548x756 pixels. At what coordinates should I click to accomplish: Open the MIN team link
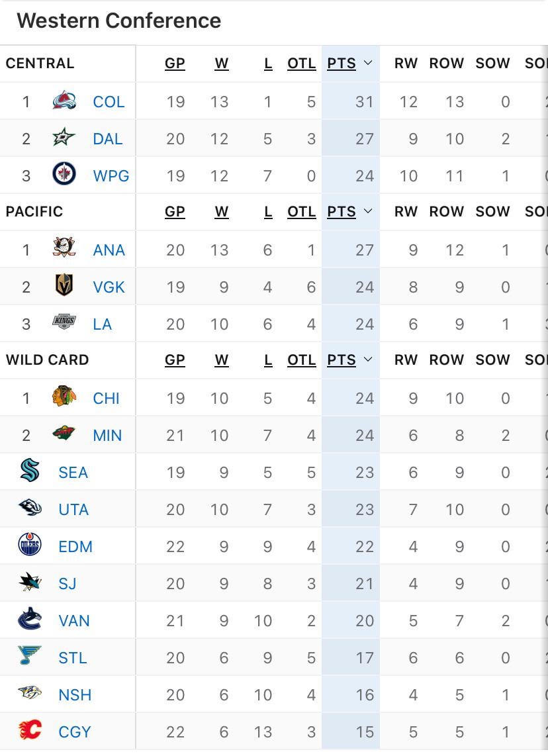click(x=107, y=436)
